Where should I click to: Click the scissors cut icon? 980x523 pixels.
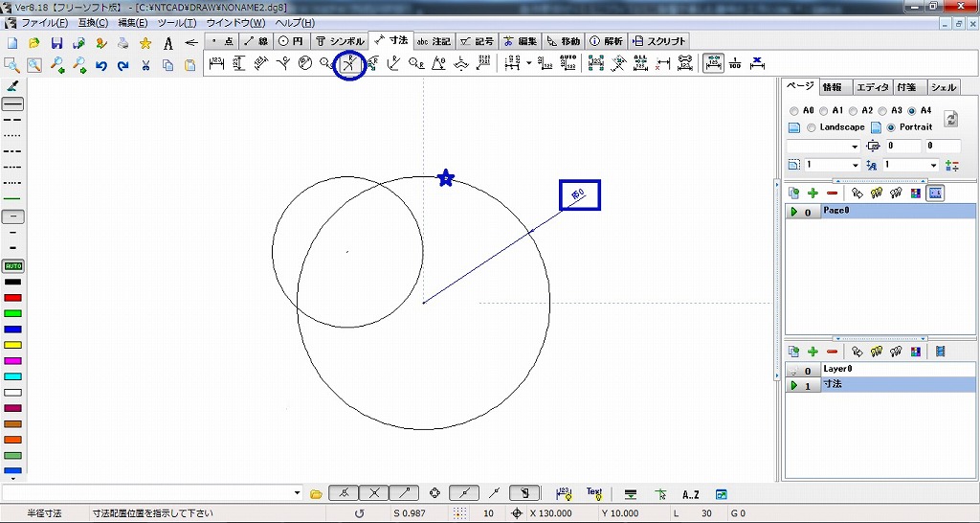(x=145, y=66)
